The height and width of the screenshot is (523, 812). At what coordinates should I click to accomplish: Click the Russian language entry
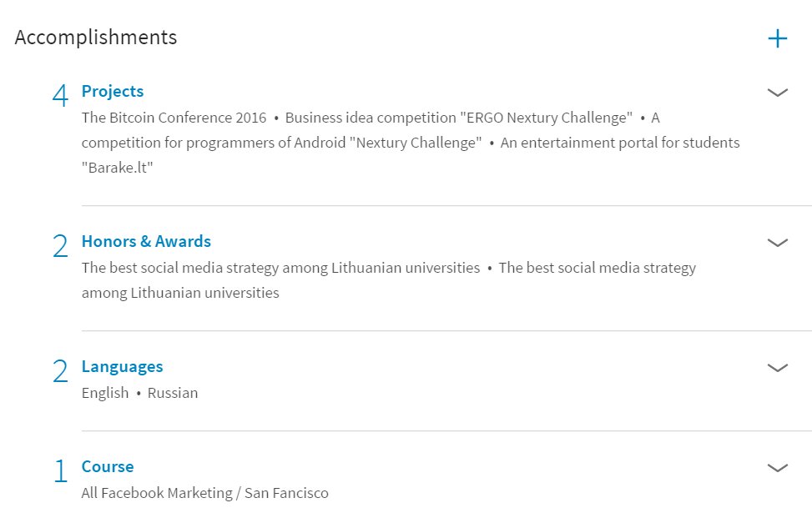[173, 393]
